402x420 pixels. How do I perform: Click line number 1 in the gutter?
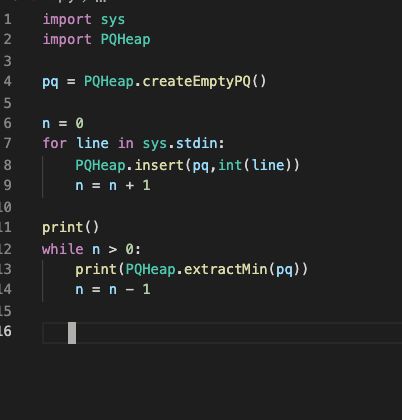click(7, 19)
